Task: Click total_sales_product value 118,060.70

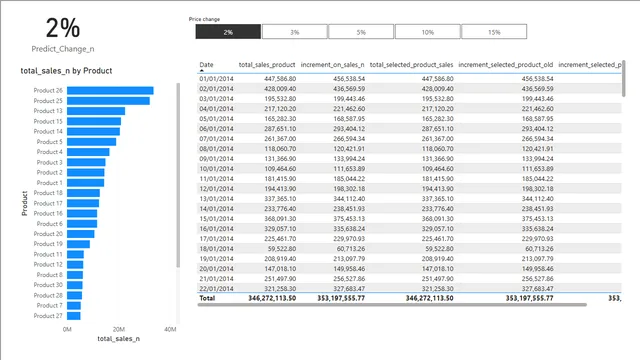Action: click(280, 149)
